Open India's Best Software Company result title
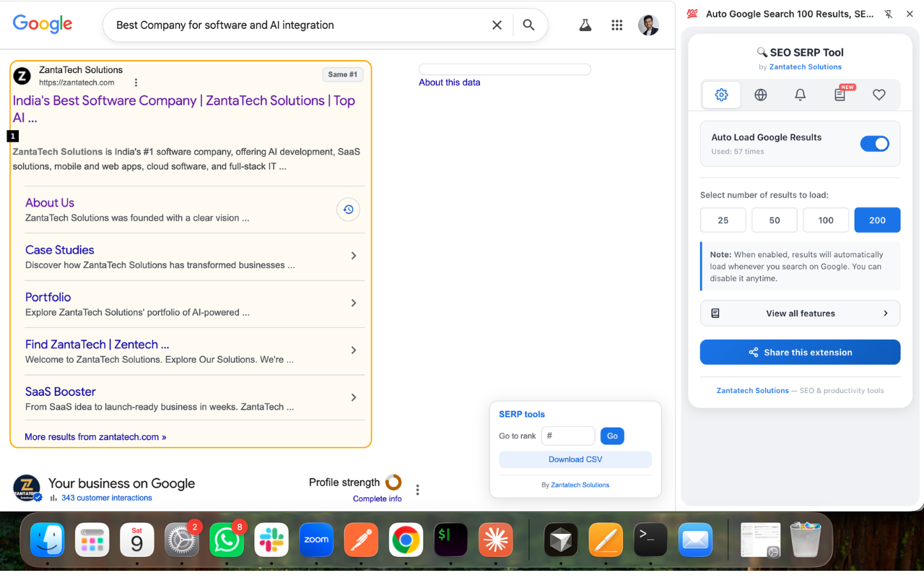The image size is (924, 578). 184,109
